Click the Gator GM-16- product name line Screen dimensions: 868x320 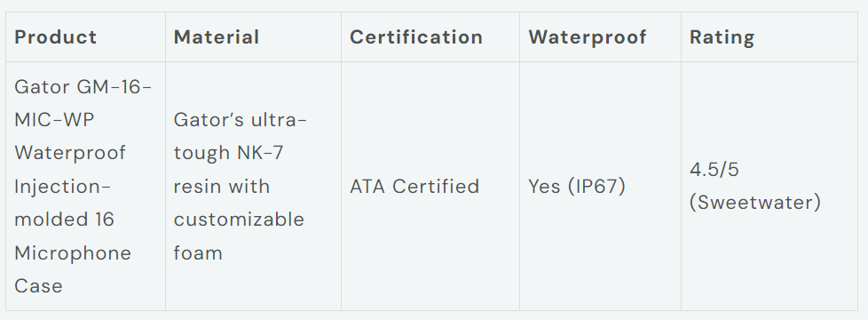pyautogui.click(x=83, y=87)
